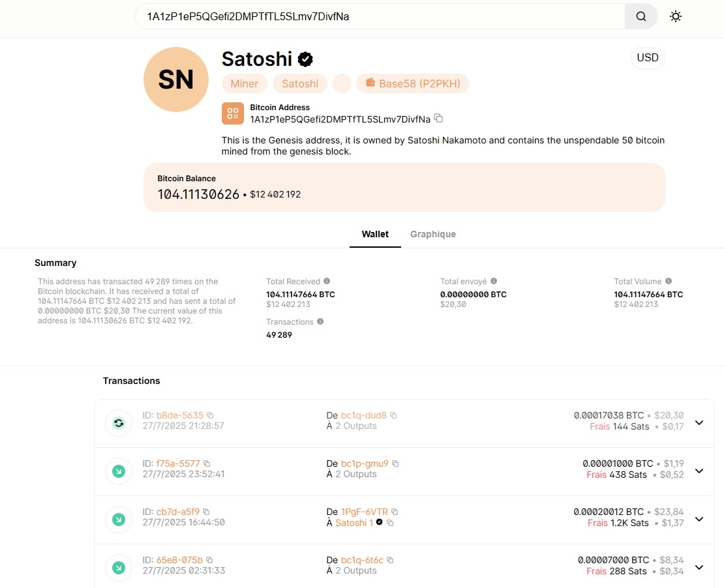Viewport: 724px width, 588px height.
Task: Expand transaction f75a-5577 details chevron
Action: pos(699,471)
